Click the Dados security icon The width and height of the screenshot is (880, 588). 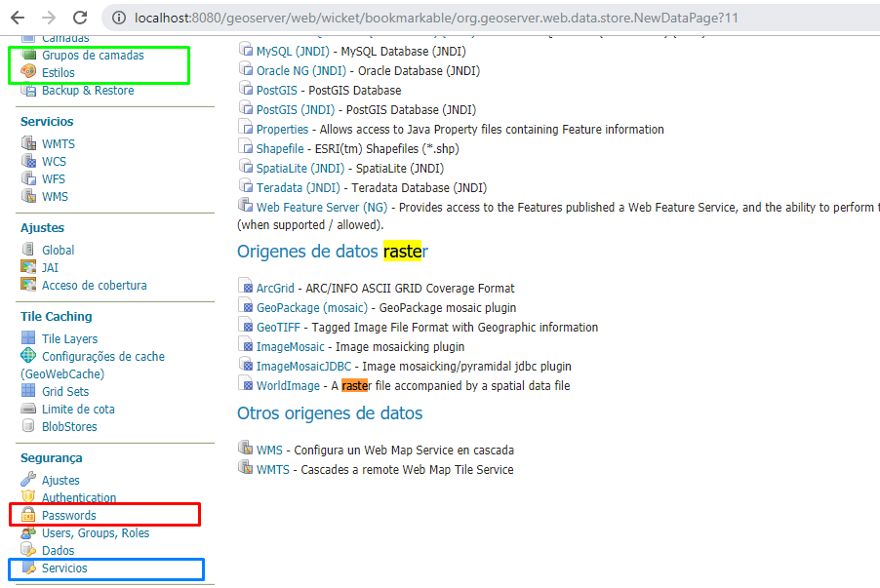pos(28,550)
